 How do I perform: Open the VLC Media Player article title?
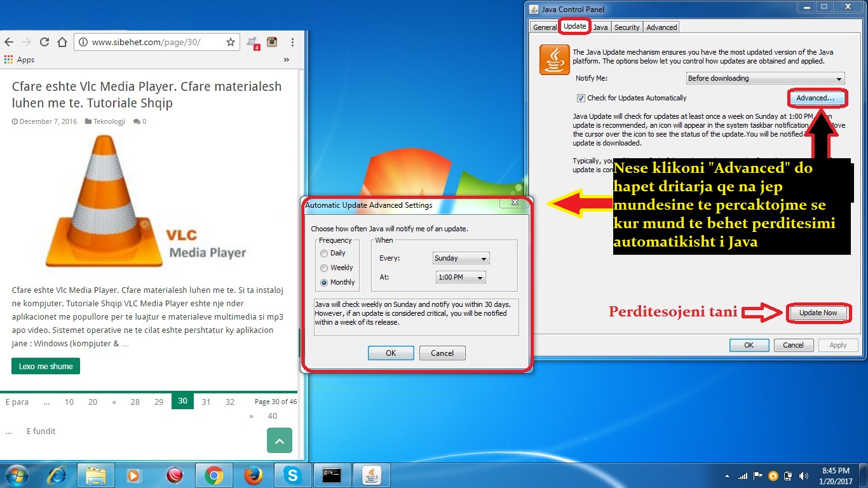tap(147, 95)
